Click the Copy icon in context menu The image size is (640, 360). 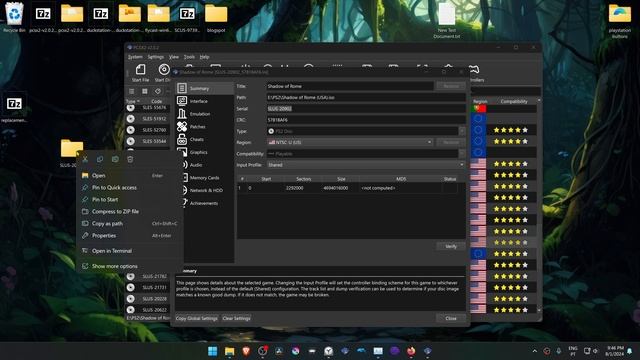point(100,159)
